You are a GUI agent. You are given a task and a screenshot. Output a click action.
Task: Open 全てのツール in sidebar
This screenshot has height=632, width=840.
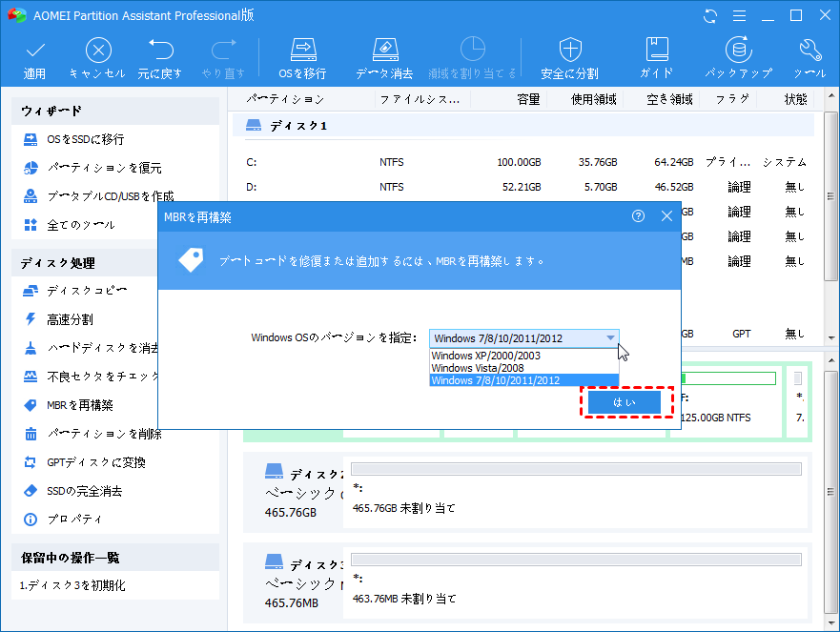[x=69, y=225]
